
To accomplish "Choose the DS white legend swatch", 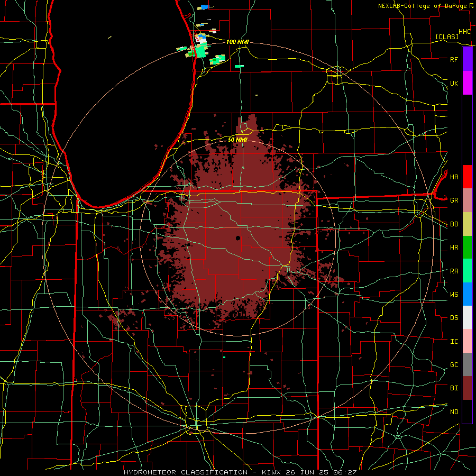I will click(x=467, y=317).
